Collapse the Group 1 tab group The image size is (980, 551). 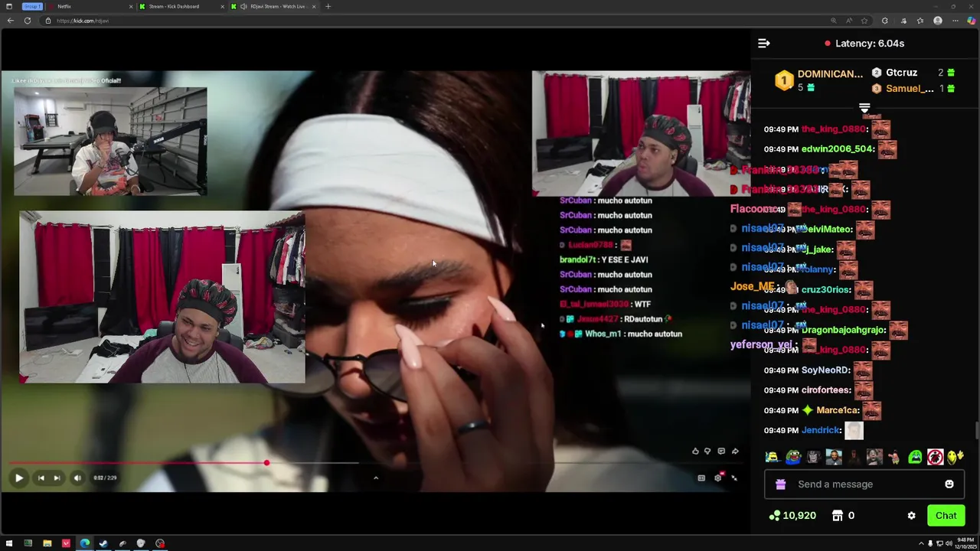pos(32,6)
